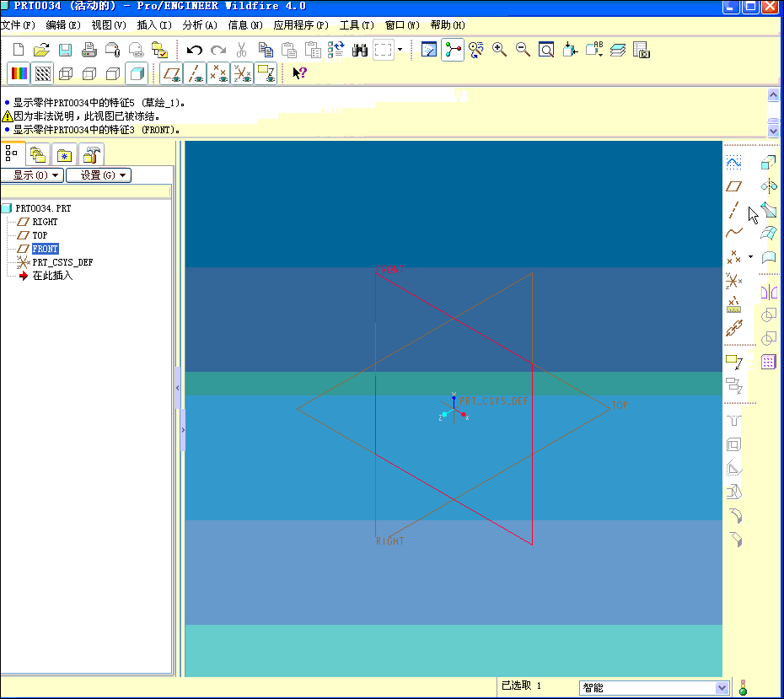Click the Zoom Out magnifier

[523, 50]
